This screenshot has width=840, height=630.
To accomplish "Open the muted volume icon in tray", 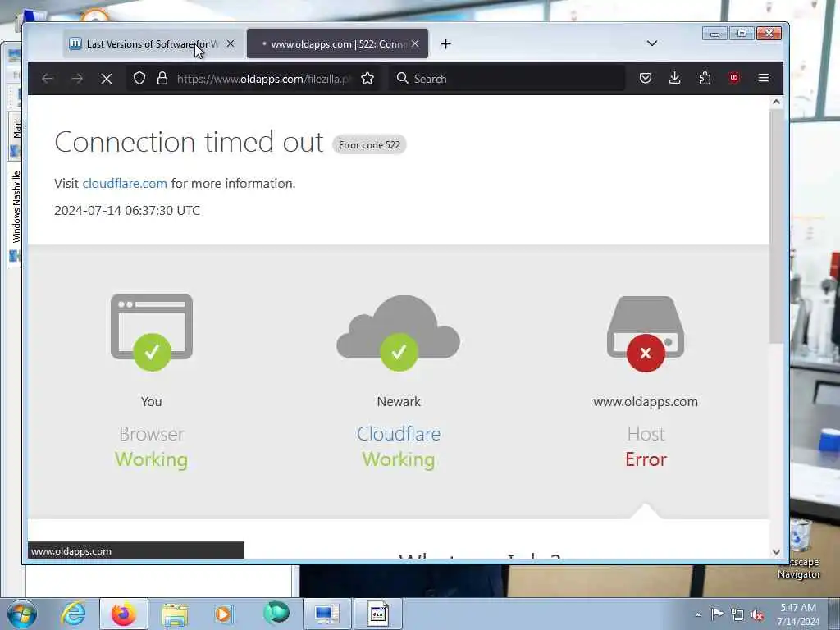I will 757,614.
